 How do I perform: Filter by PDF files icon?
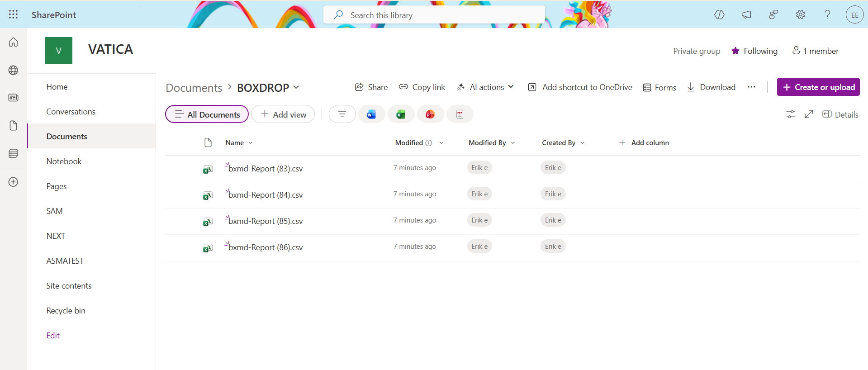pyautogui.click(x=460, y=114)
